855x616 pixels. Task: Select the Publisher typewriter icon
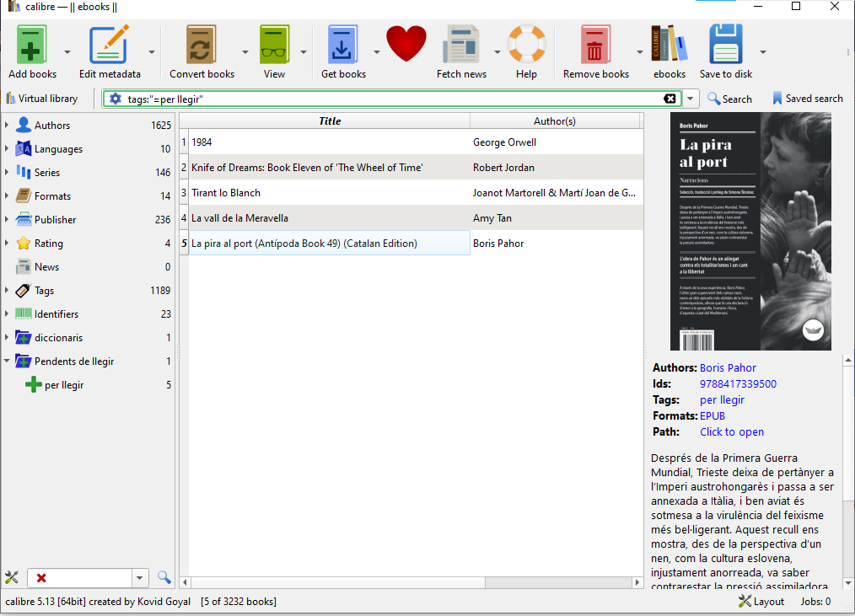24,219
